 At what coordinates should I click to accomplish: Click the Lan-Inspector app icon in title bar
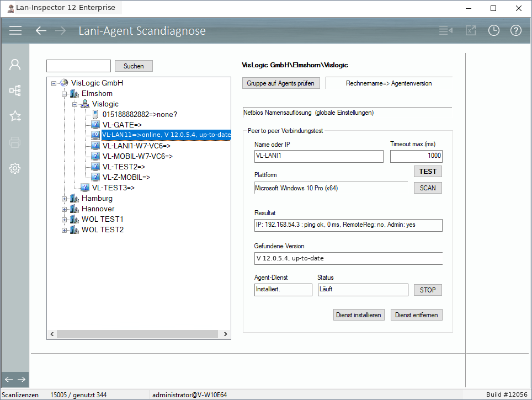click(11, 8)
